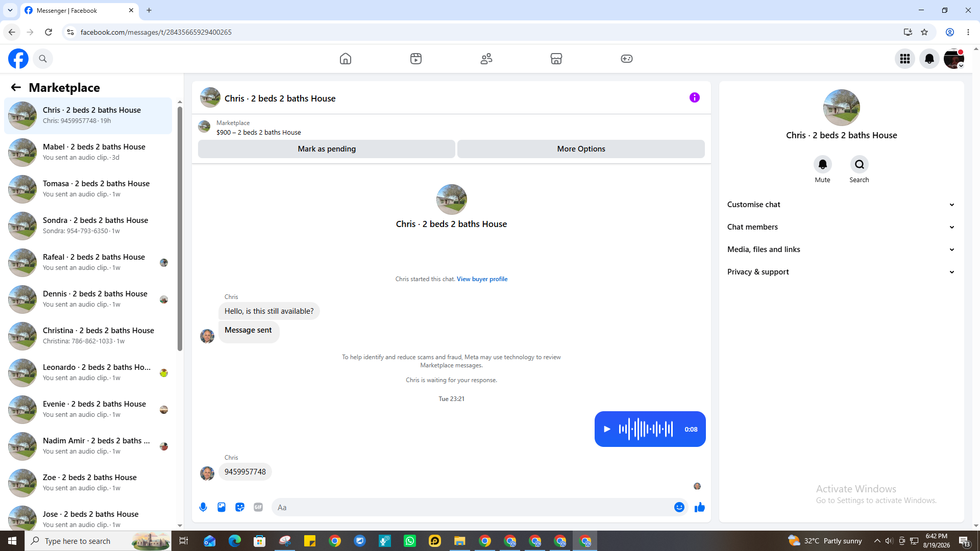Viewport: 980px width, 551px height.
Task: Open WhatsApp from the taskbar
Action: [x=410, y=541]
